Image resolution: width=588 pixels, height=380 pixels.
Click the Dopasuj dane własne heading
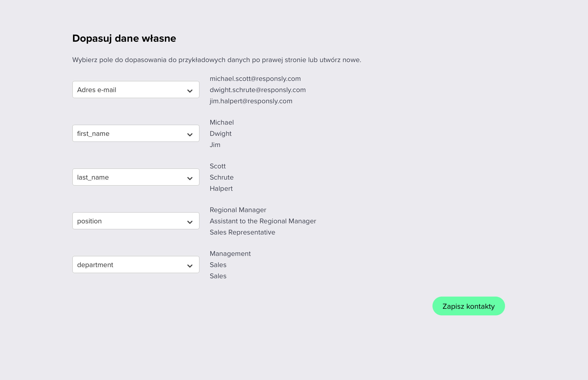click(x=124, y=38)
